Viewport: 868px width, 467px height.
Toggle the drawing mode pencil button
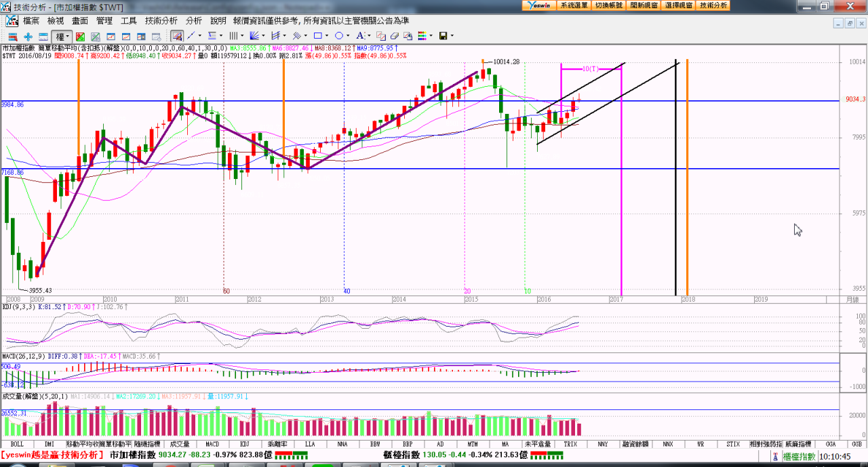coord(177,36)
